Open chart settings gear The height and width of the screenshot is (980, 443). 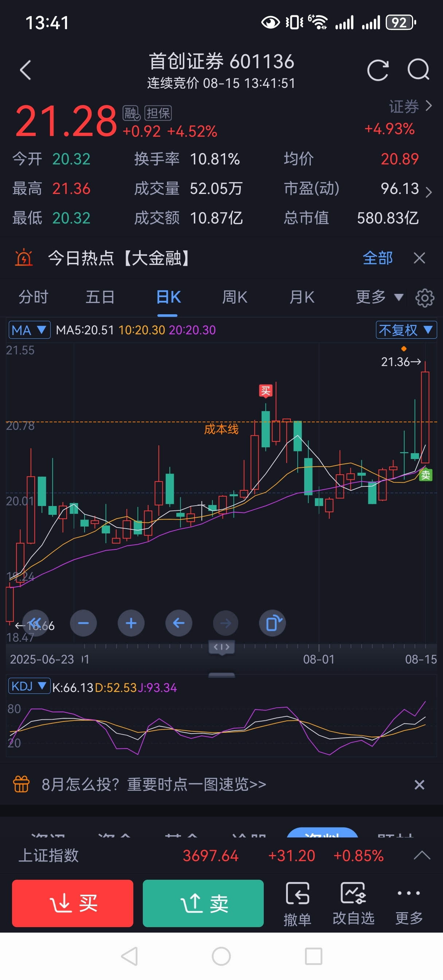pyautogui.click(x=424, y=298)
